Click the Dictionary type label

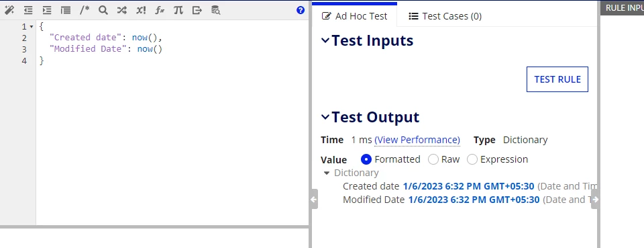tap(525, 140)
